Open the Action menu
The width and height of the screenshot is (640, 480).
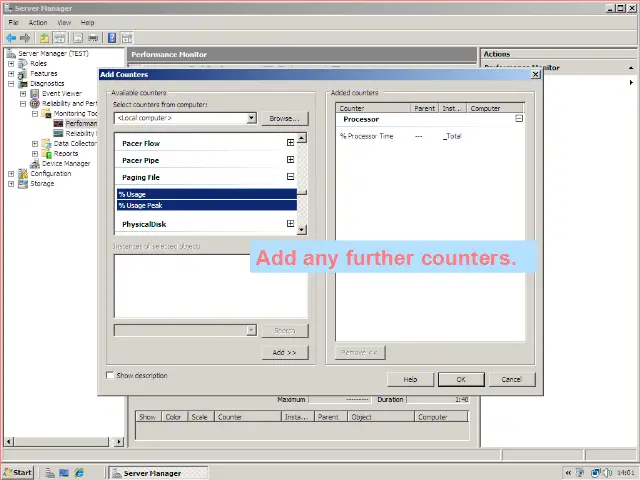(38, 23)
